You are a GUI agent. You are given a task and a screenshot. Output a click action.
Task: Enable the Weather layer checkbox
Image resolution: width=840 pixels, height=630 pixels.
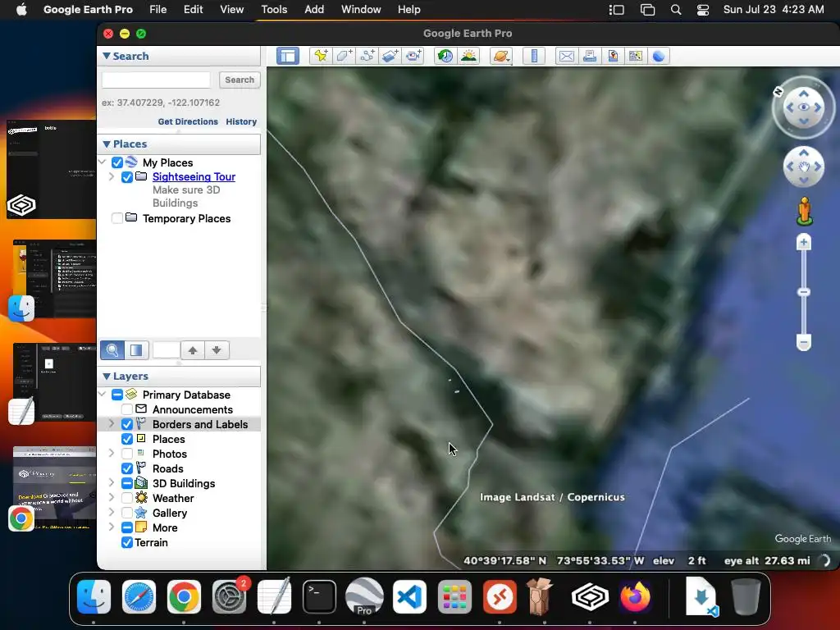[127, 498]
